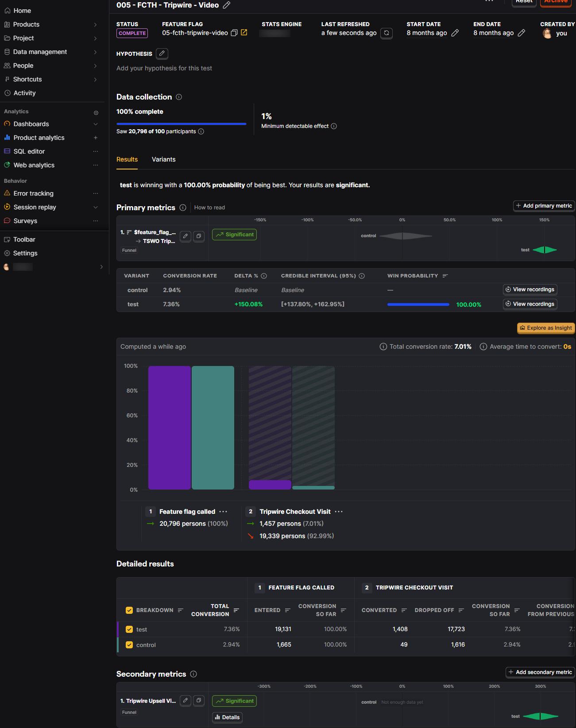The image size is (576, 728).
Task: Open the Analytics section gear settings
Action: click(96, 113)
